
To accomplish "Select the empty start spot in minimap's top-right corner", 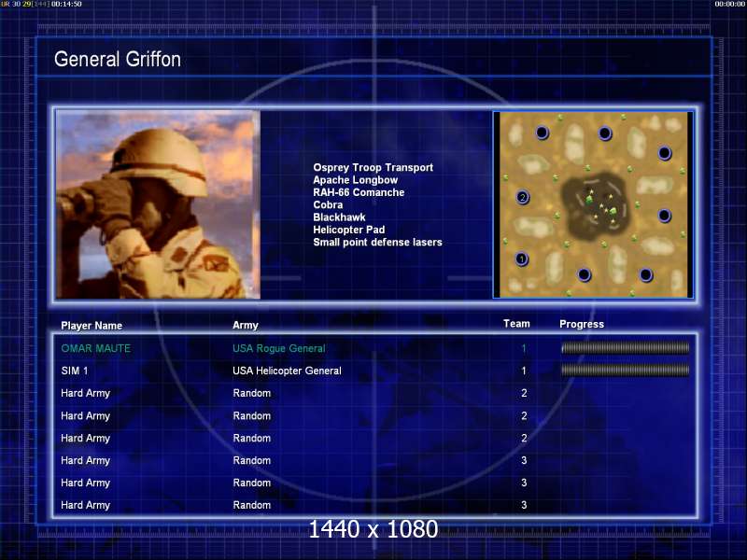I will (665, 152).
